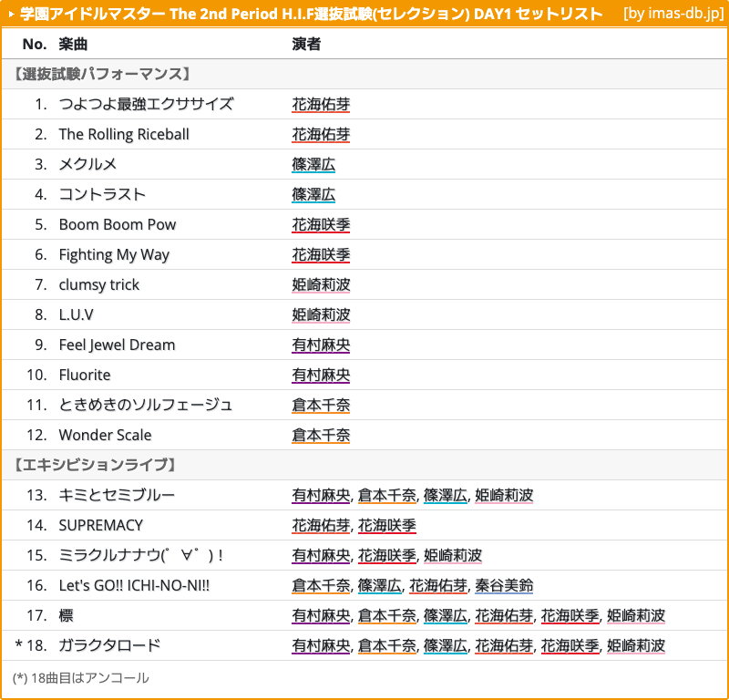
Task: Click the Feel Jewel Dream song title
Action: 118,345
